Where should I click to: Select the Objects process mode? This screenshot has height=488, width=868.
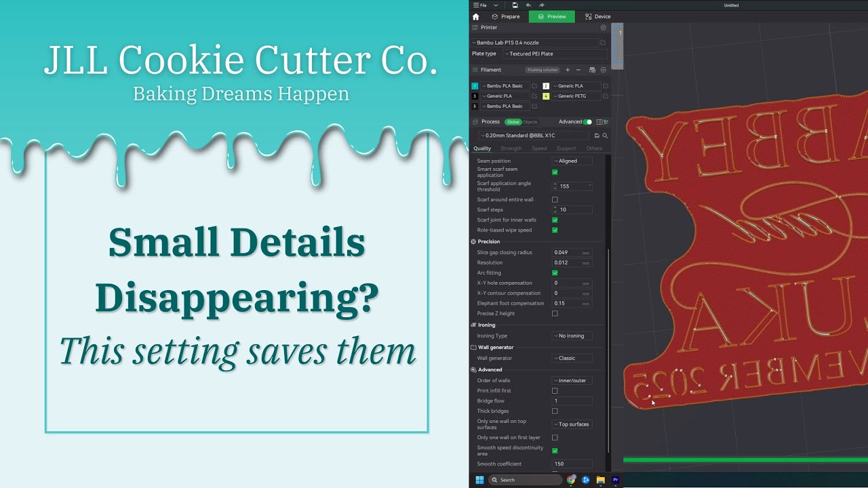[x=530, y=122]
